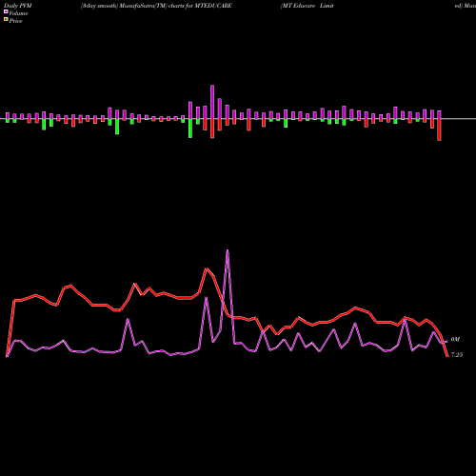Click the Price legend color swatch
The height and width of the screenshot is (476, 476).
tap(6, 20)
